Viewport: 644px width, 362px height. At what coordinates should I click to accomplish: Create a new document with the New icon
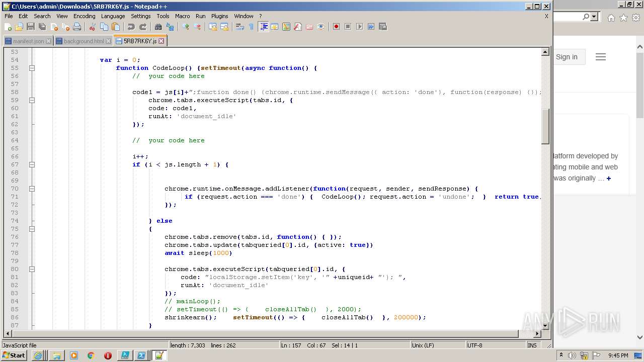click(x=8, y=27)
